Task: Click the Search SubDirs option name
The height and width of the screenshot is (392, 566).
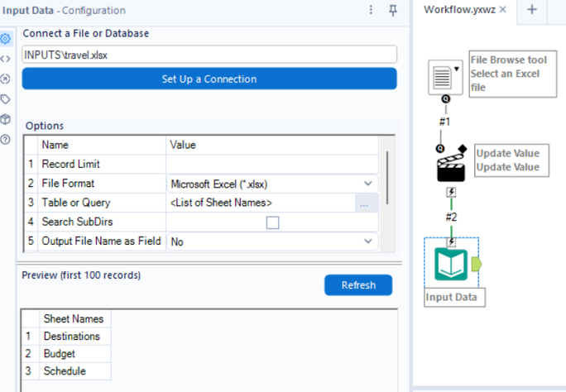Action: pyautogui.click(x=77, y=222)
